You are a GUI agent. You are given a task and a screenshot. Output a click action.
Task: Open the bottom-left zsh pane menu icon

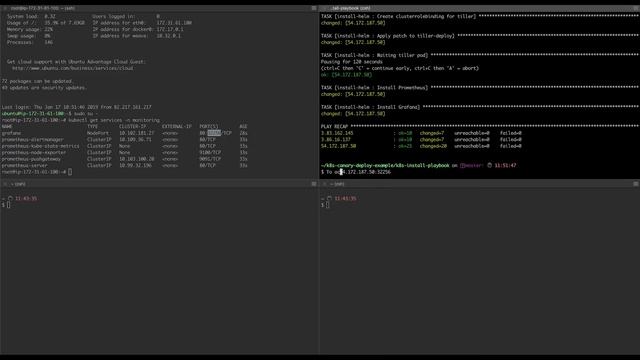[314, 184]
